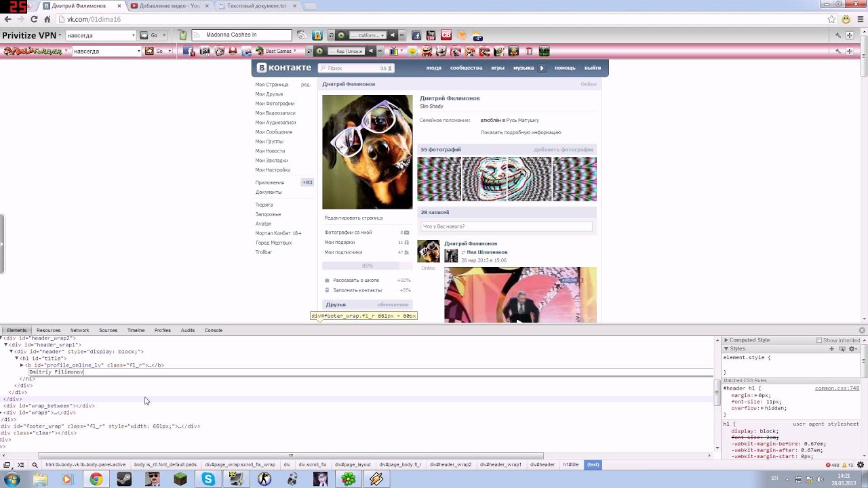
Task: Select h1#title breadcrumb
Action: [x=571, y=465]
